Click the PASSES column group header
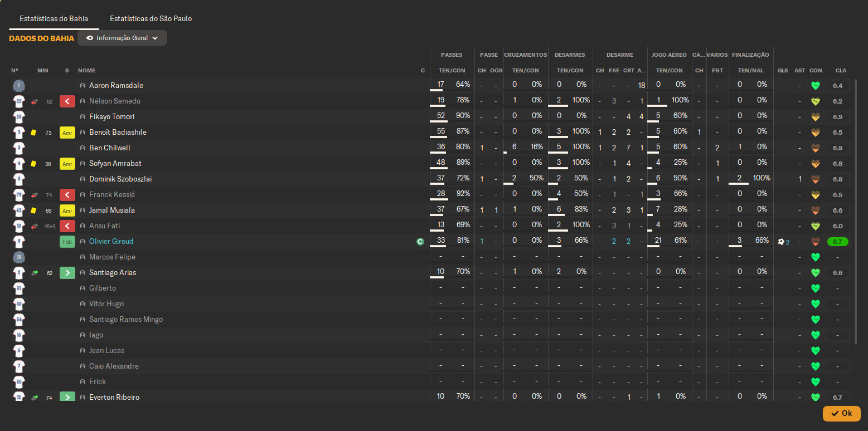868x431 pixels. 452,55
